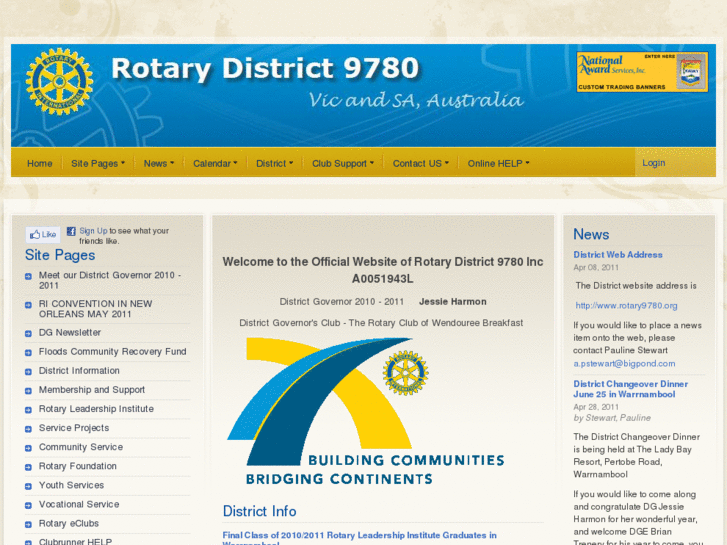Click the Facebook Like thumbs-up button

tap(43, 235)
